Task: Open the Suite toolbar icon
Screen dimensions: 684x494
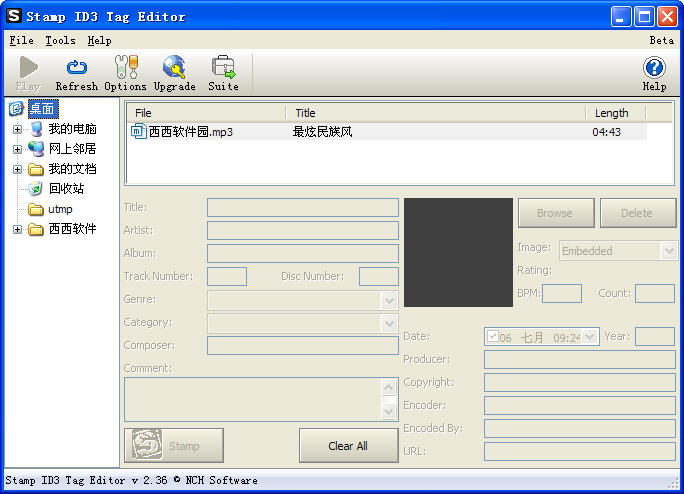Action: 223,67
